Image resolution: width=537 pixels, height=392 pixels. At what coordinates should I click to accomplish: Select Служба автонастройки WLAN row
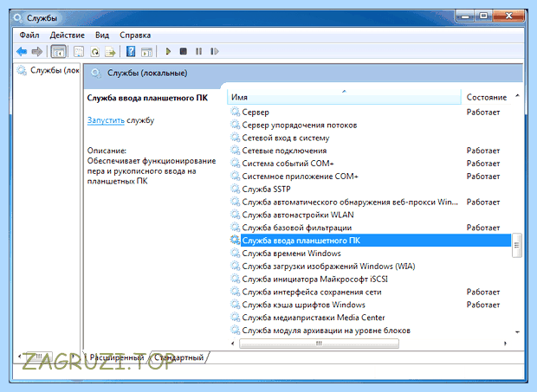pos(370,215)
